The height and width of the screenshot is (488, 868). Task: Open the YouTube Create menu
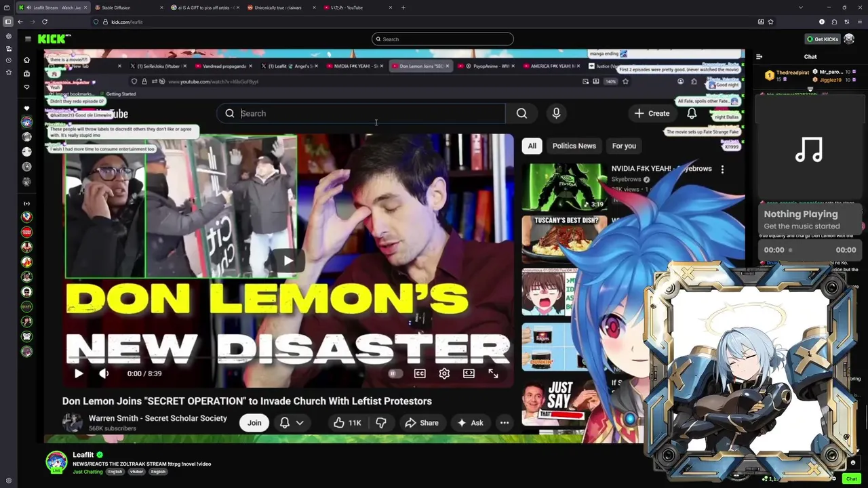coord(652,113)
